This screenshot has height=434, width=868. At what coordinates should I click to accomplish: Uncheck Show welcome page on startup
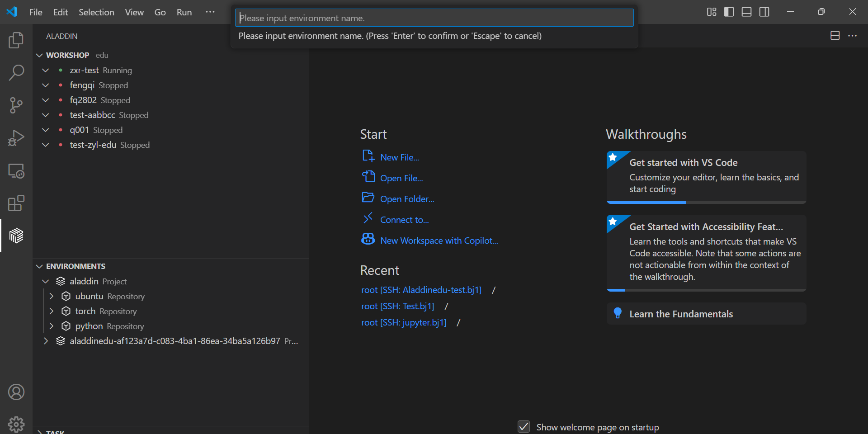click(524, 427)
